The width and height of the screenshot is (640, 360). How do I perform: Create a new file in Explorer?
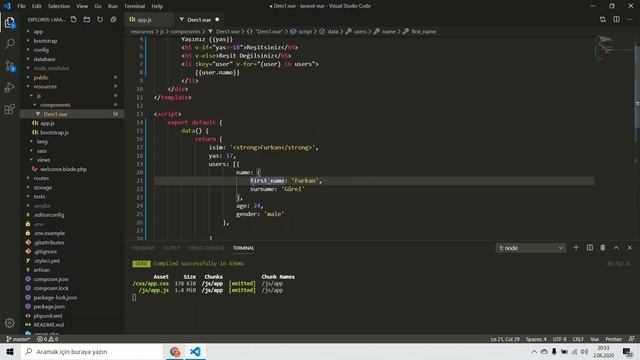73,19
